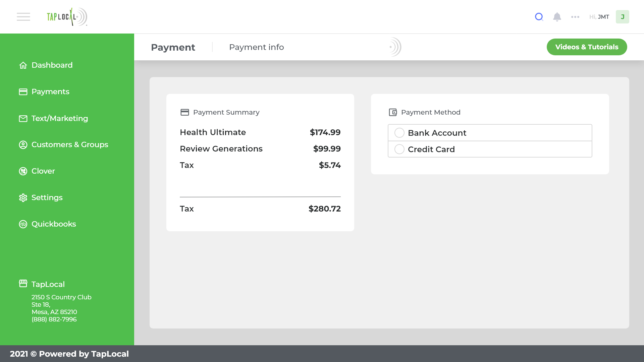
Task: Click the Review Generations line item
Action: pos(221,149)
